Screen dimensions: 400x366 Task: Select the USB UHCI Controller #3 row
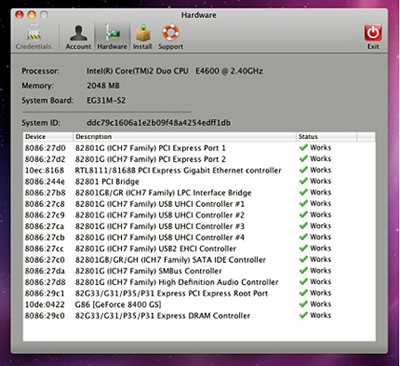pyautogui.click(x=199, y=226)
